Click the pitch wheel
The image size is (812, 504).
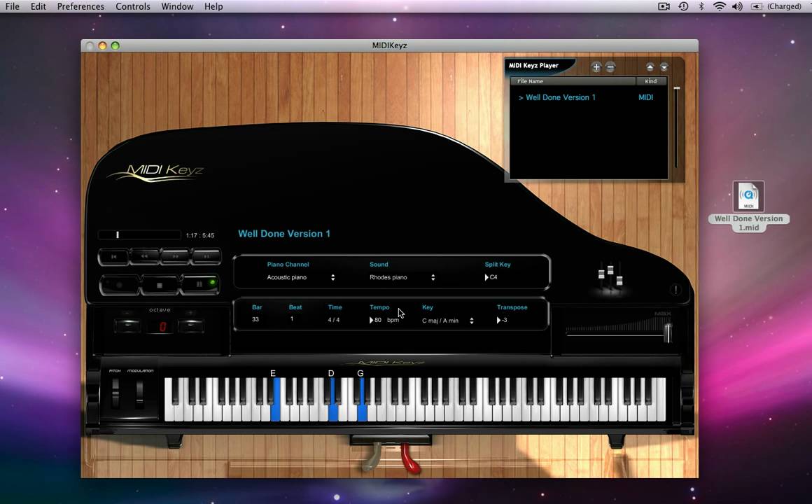[x=115, y=393]
